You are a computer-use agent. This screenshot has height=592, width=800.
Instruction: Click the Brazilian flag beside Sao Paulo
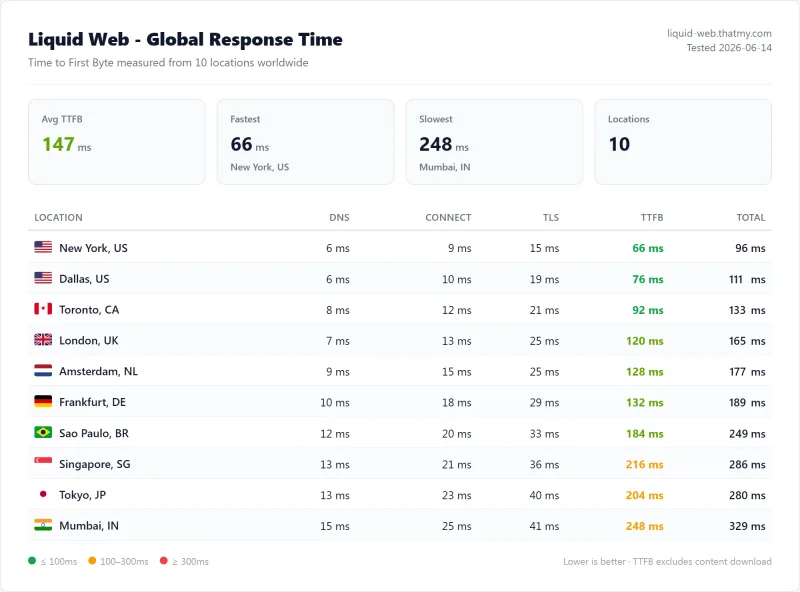click(43, 432)
